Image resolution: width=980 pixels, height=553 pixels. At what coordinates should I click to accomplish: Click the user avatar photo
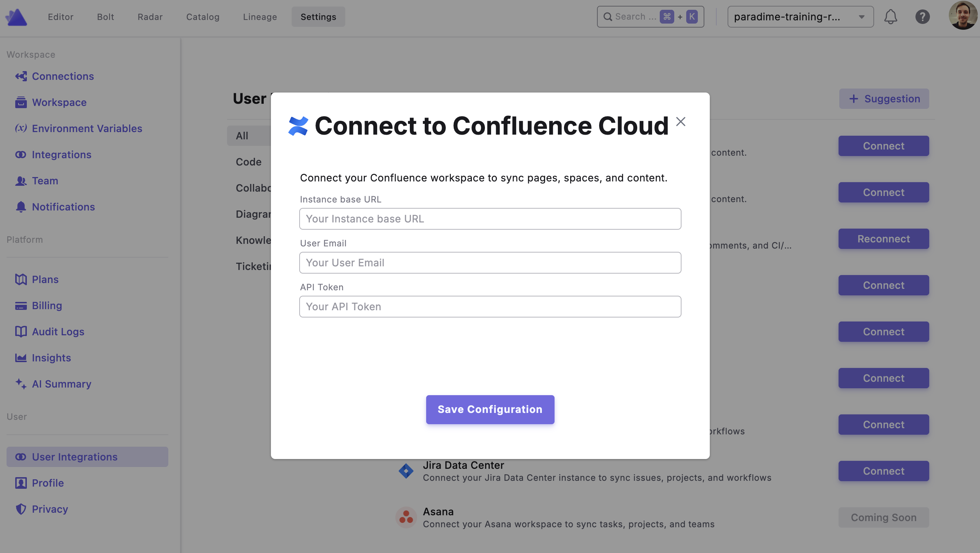[963, 16]
